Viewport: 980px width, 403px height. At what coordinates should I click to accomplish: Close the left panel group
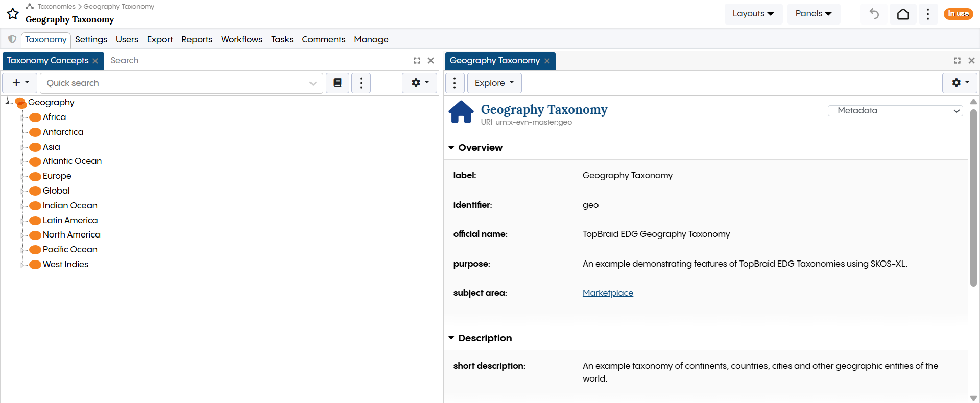pos(431,60)
